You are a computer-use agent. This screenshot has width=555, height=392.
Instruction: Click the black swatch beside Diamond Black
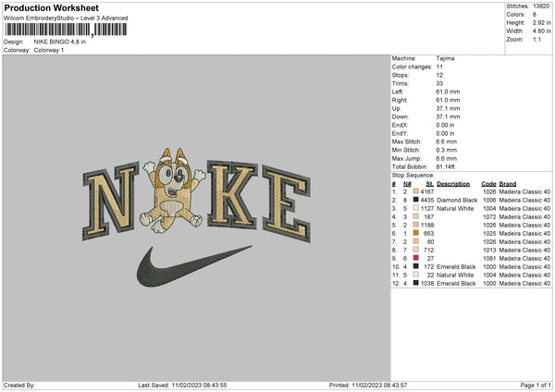[x=416, y=200]
